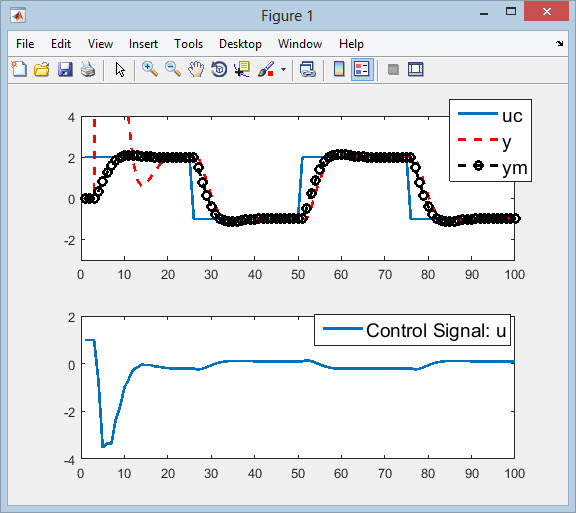
Task: Click the New Figure icon
Action: (x=19, y=69)
